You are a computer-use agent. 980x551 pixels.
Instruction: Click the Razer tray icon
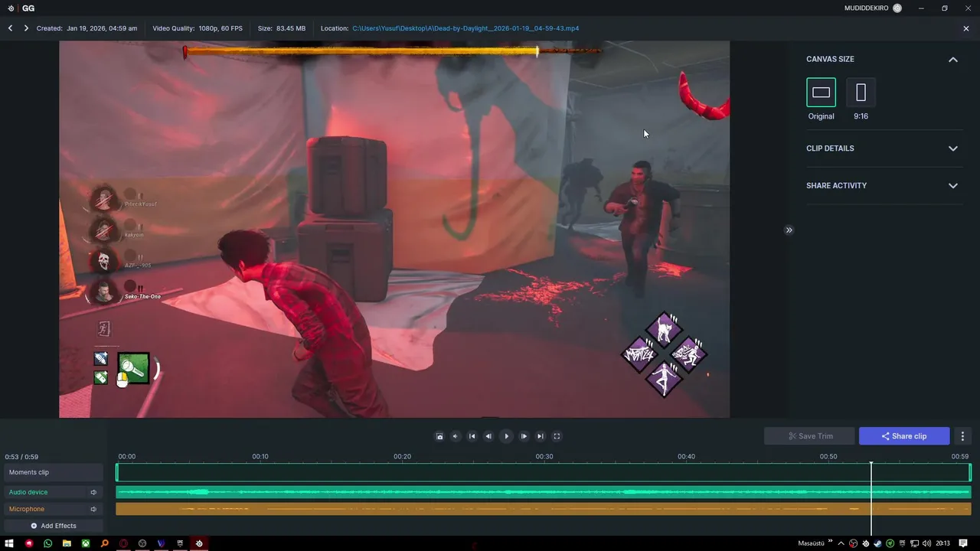pos(890,543)
